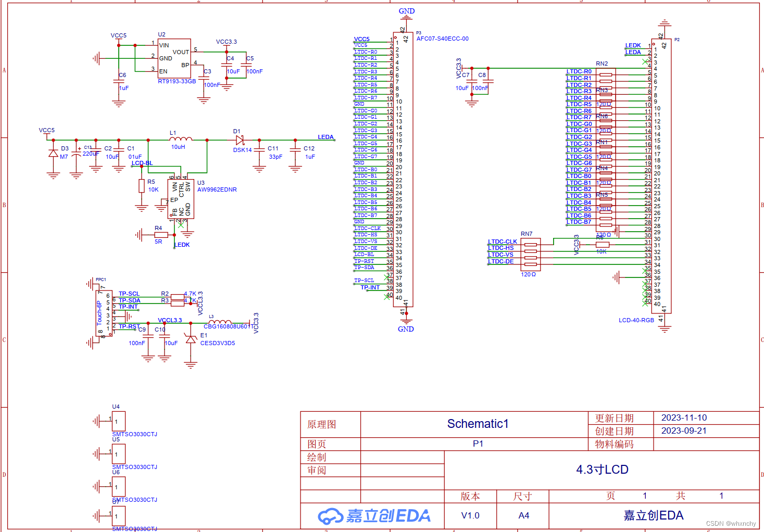This screenshot has height=532, width=764.
Task: Select the RT9193-33GB regulator symbol U2
Action: tap(174, 57)
